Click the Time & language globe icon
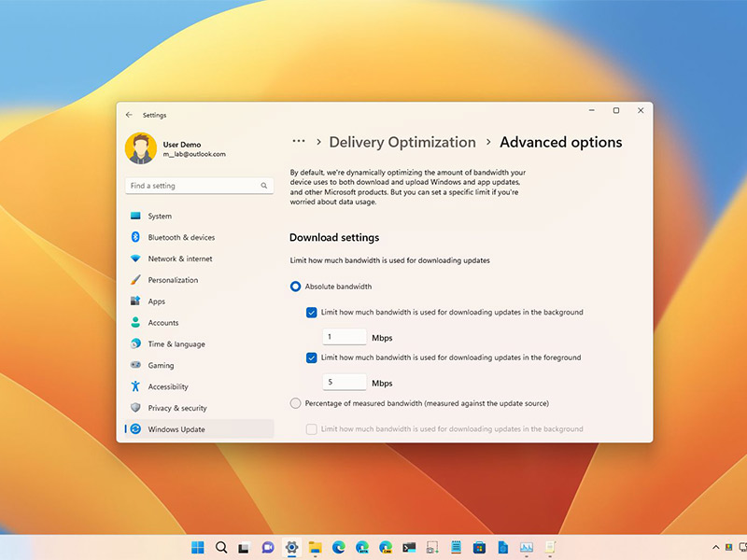747x560 pixels. (135, 343)
